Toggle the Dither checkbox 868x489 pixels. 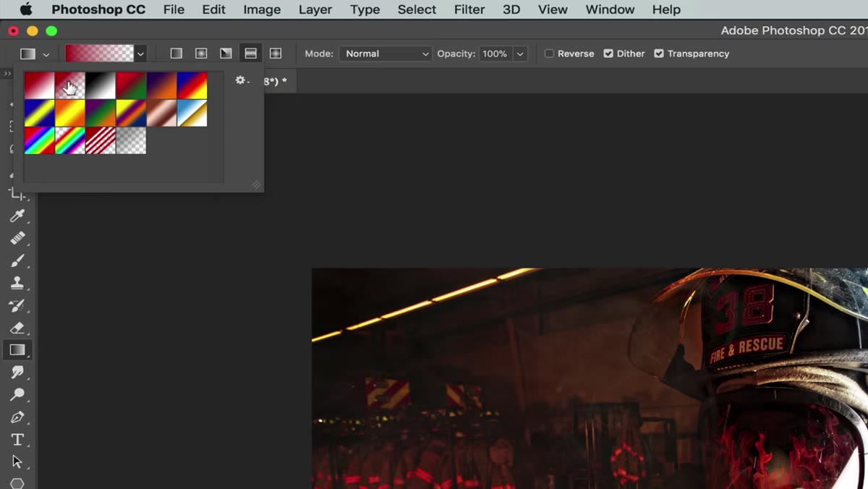pos(608,54)
